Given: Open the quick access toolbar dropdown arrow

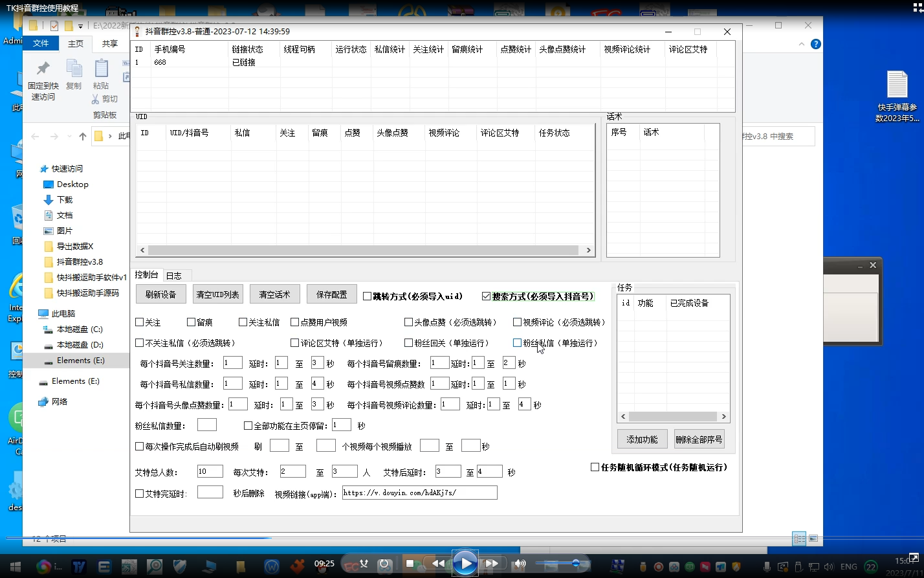Looking at the screenshot, I should coord(80,26).
